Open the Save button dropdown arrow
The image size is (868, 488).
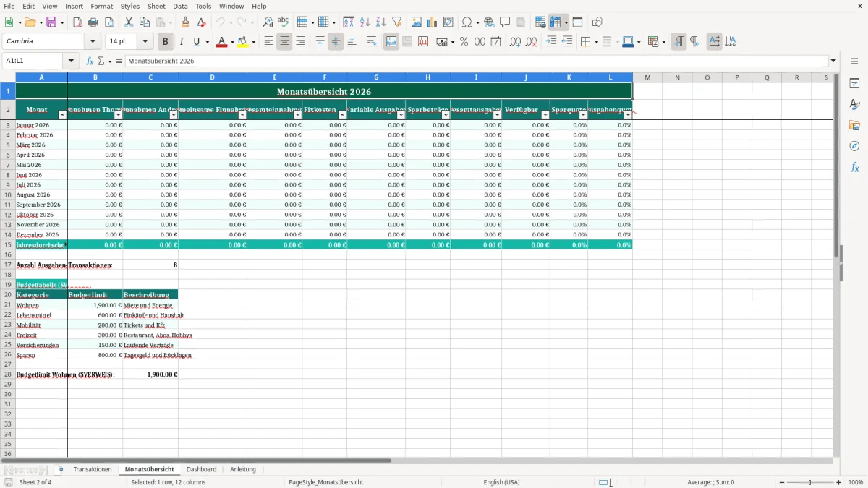point(61,22)
